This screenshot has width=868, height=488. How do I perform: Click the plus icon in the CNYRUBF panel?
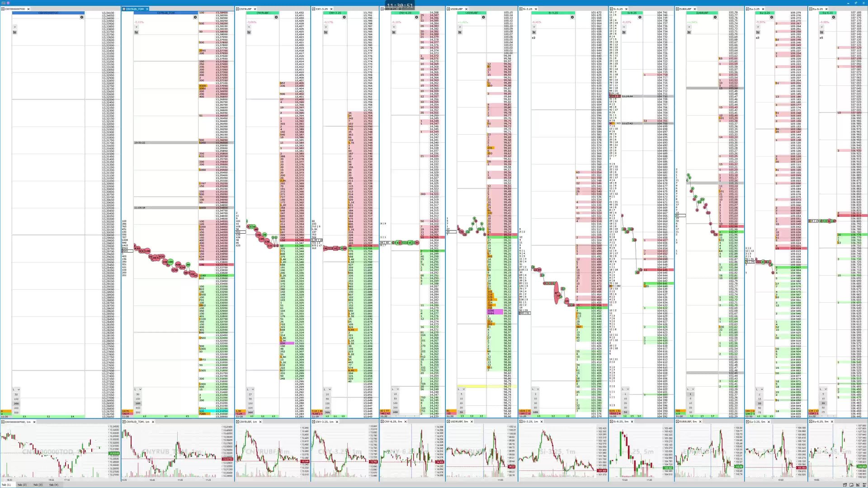point(249,27)
